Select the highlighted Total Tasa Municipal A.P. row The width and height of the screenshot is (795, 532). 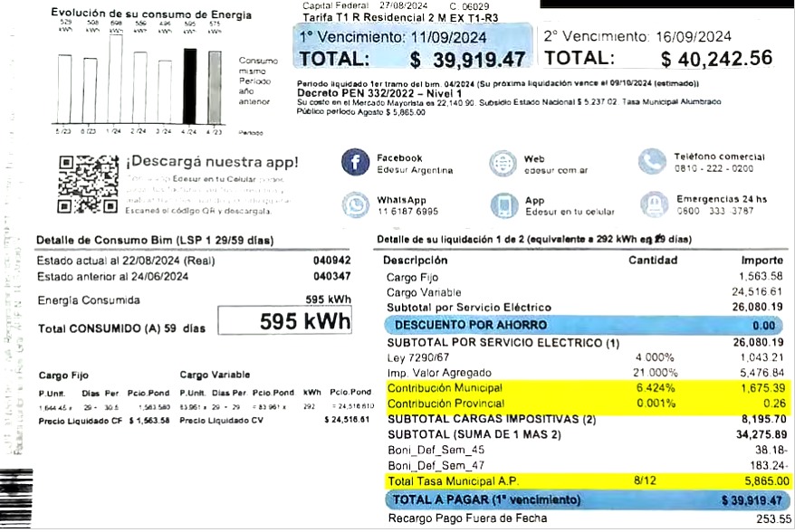coord(584,480)
